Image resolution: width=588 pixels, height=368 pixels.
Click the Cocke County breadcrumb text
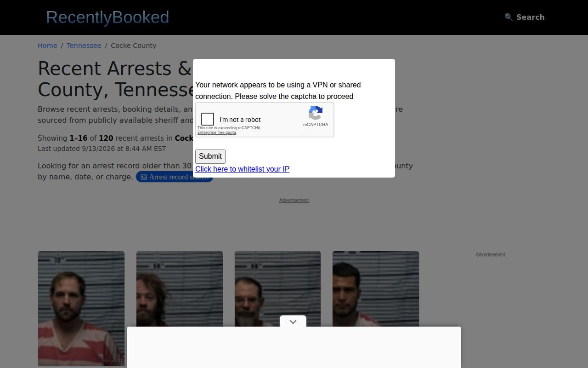tap(133, 46)
